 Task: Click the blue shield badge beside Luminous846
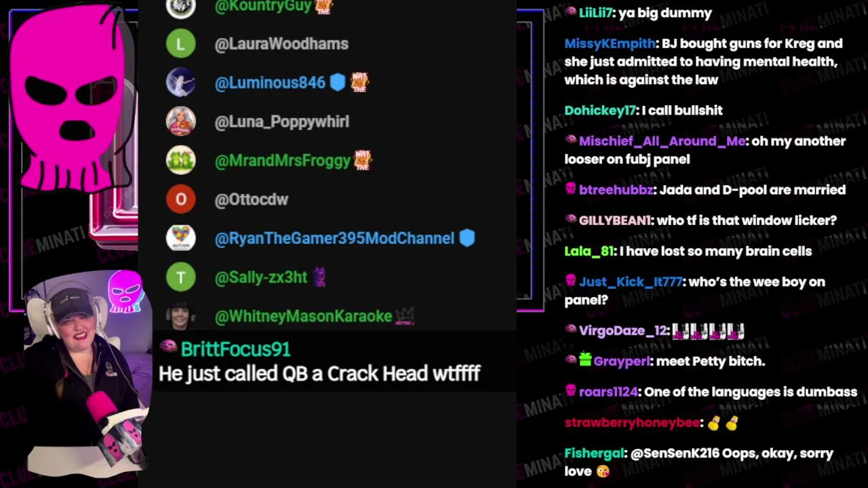(x=337, y=83)
